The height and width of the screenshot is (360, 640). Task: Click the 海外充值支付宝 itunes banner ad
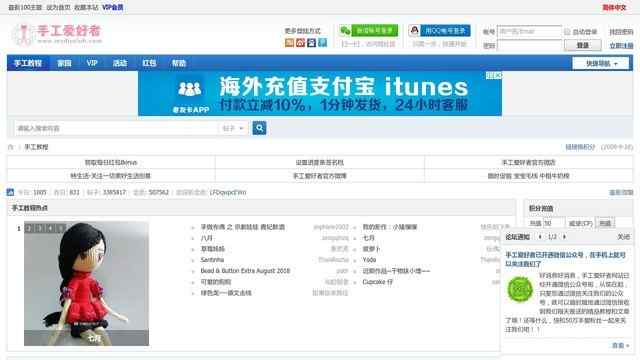pyautogui.click(x=320, y=93)
